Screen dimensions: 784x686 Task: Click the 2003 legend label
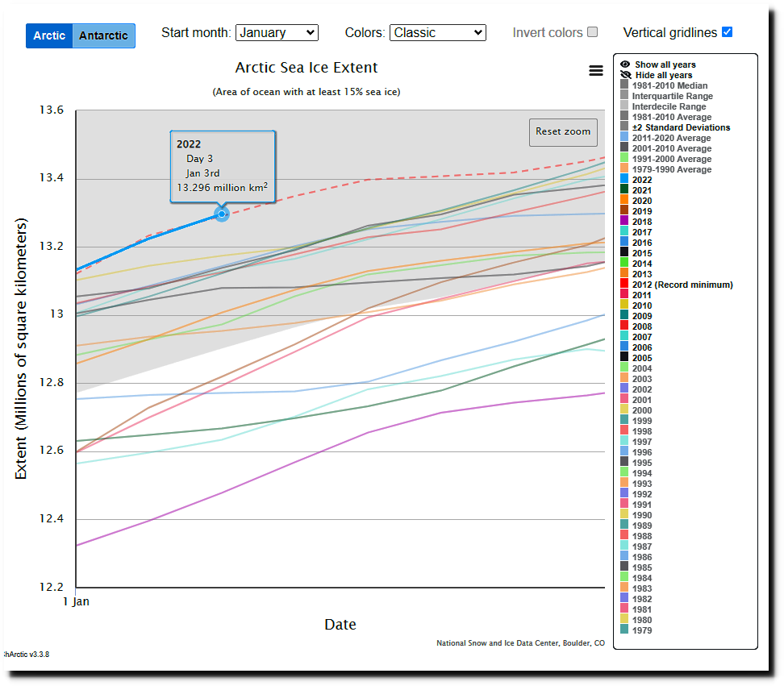[642, 379]
